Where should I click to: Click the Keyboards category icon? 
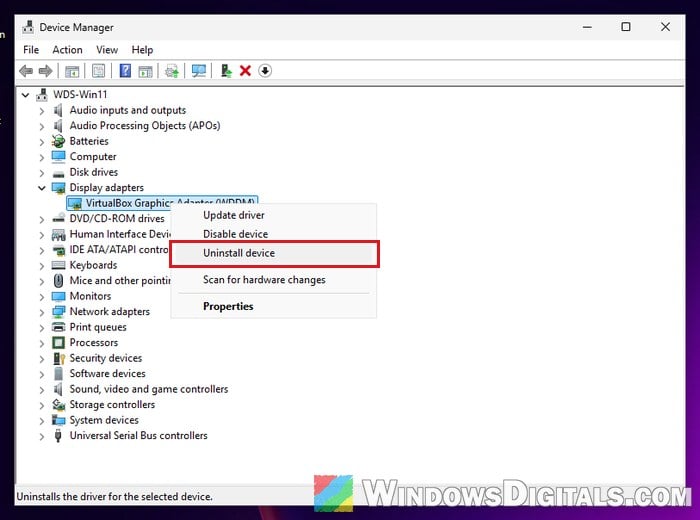(x=58, y=265)
